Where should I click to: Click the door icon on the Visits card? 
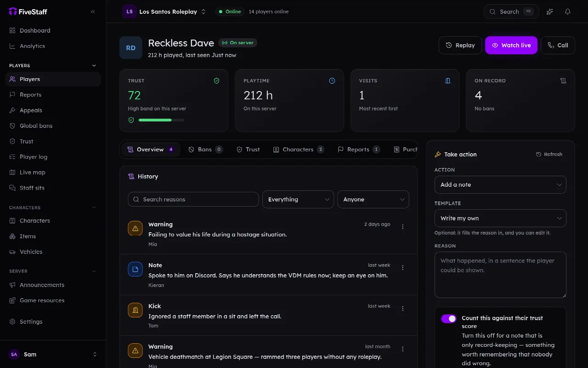[x=448, y=81]
